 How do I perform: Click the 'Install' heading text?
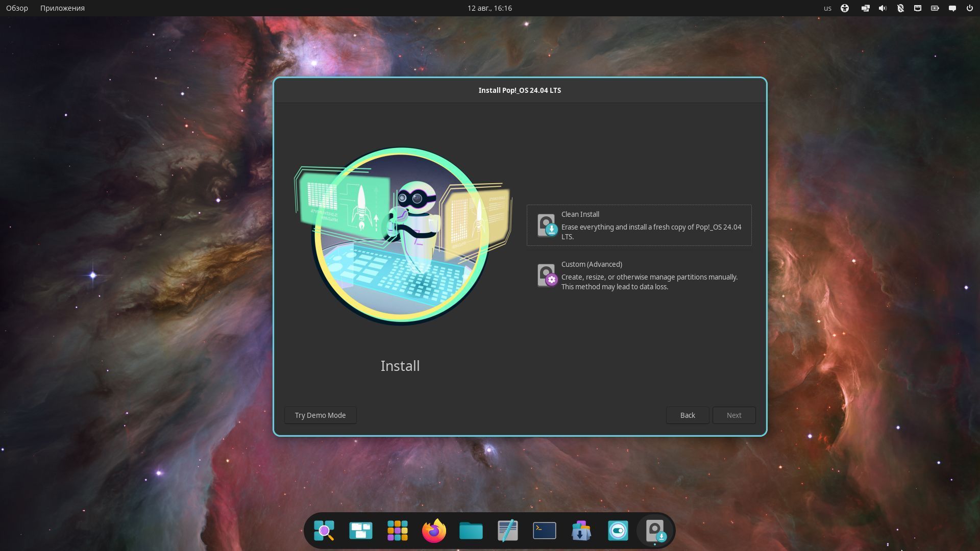400,366
